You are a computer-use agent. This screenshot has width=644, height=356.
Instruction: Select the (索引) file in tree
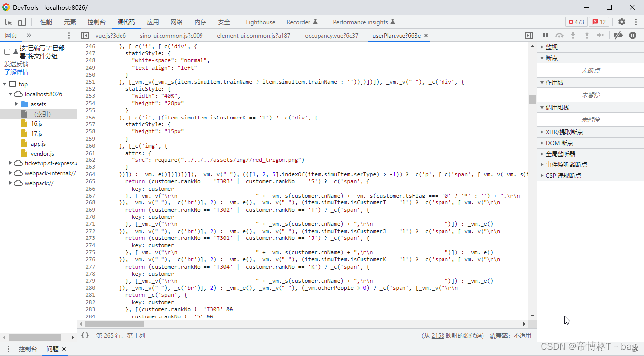pyautogui.click(x=39, y=114)
